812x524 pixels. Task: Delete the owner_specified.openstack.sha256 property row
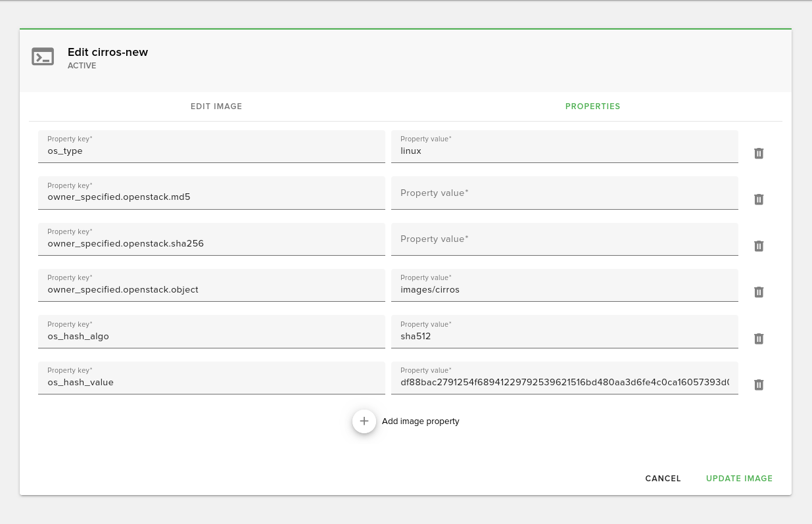coord(758,246)
